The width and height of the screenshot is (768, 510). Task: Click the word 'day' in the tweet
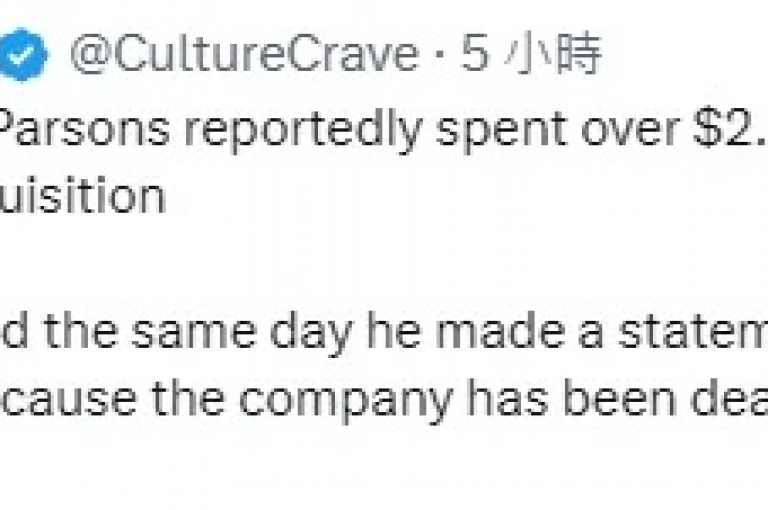[x=311, y=334]
